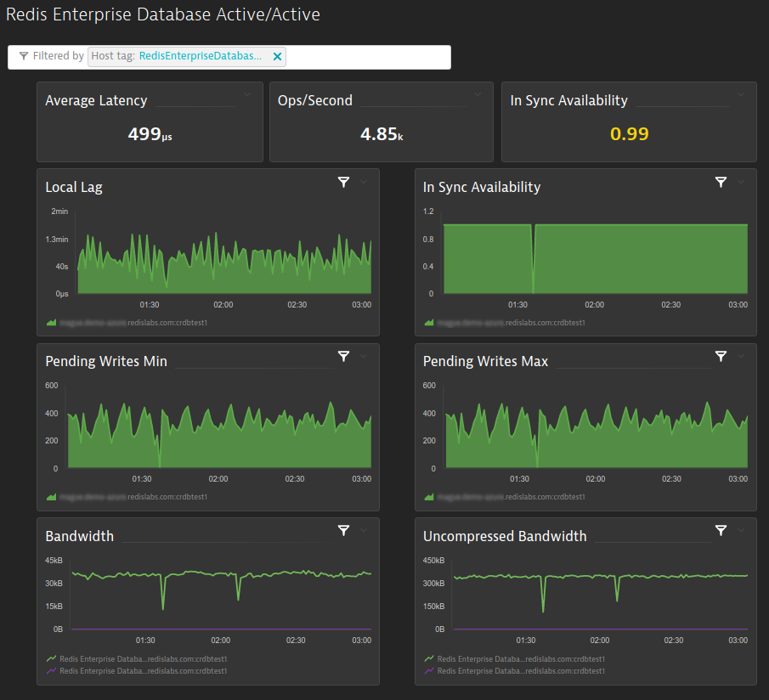Open the chevron menu on Local Lag tile
Image resolution: width=769 pixels, height=700 pixels.
tap(364, 182)
